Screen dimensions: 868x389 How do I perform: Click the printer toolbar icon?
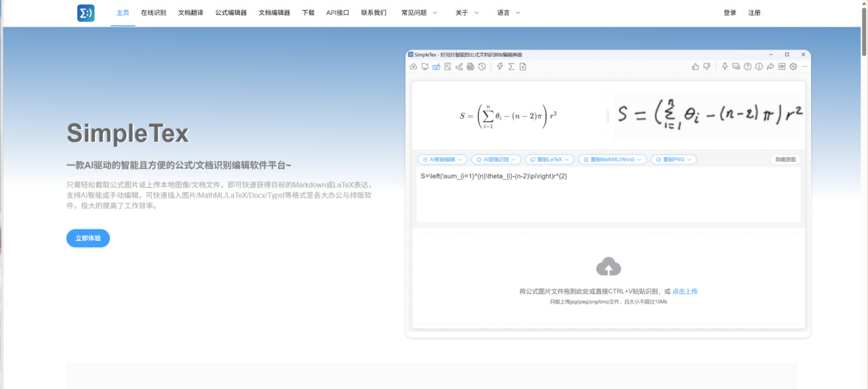tap(471, 67)
